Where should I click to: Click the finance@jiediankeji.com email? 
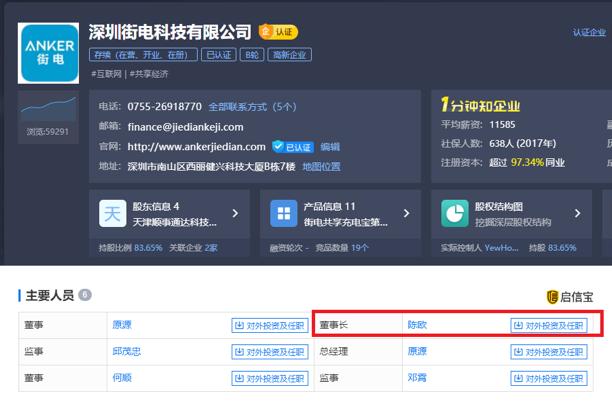[185, 127]
